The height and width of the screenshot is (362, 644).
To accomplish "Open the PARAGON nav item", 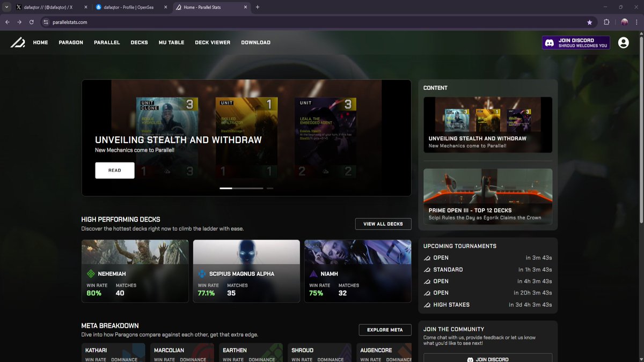I will (x=71, y=43).
